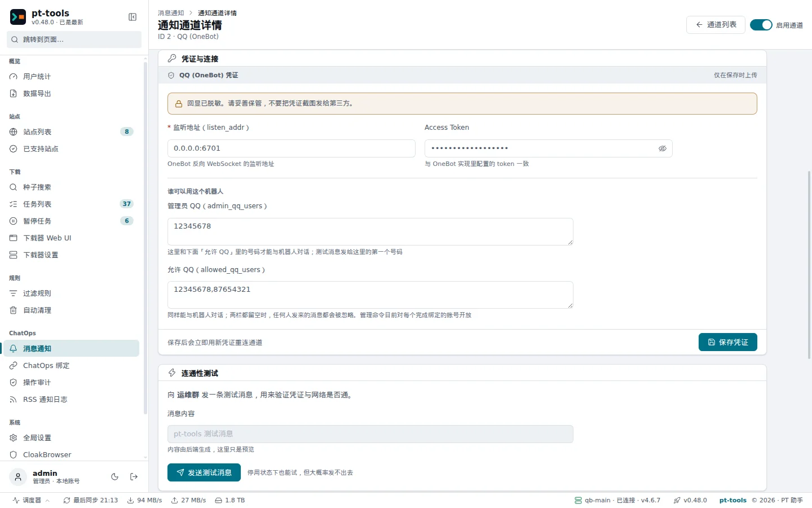812x508 pixels.
Task: Expand the 调度器 status bar menu
Action: [x=32, y=500]
